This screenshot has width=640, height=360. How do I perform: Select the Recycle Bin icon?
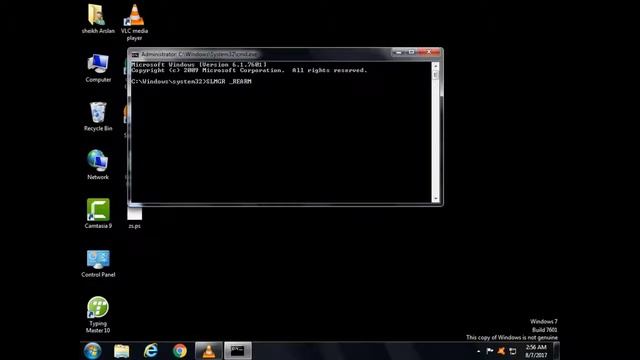(98, 116)
